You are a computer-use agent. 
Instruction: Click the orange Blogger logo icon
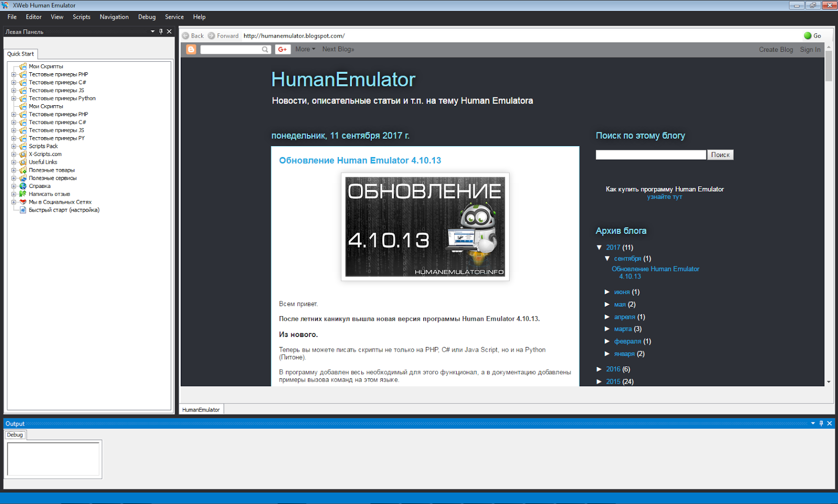[x=191, y=49]
